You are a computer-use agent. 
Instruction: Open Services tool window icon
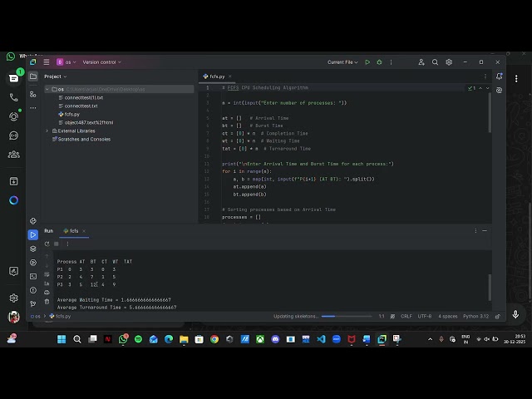tap(33, 263)
